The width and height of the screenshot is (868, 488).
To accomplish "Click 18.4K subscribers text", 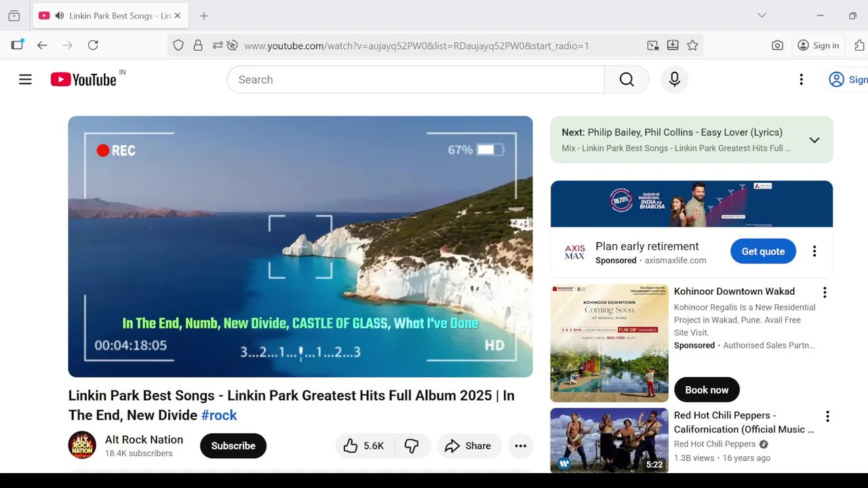I will pyautogui.click(x=139, y=453).
